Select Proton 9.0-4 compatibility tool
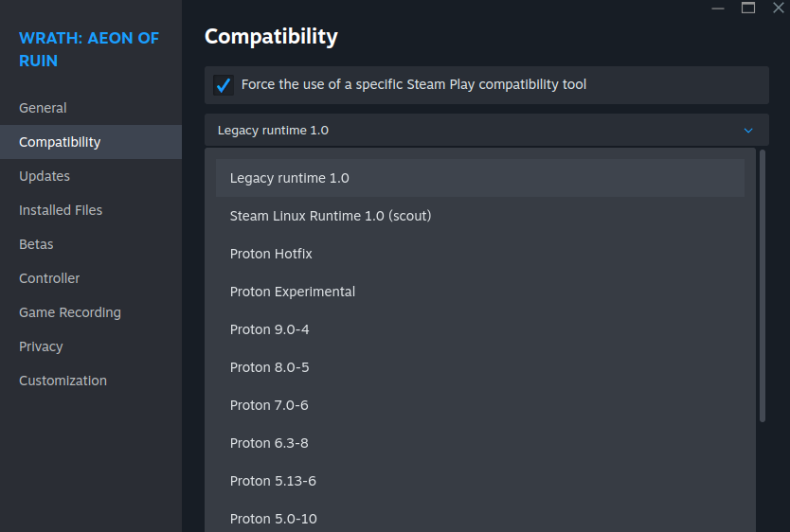Image resolution: width=790 pixels, height=532 pixels. 270,329
